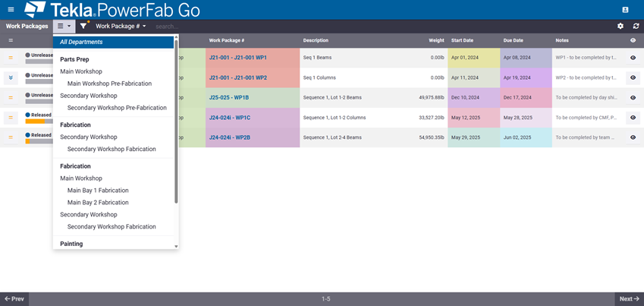Open work package J21-001 - J21-001 WP1 link
The image size is (644, 306).
(238, 58)
